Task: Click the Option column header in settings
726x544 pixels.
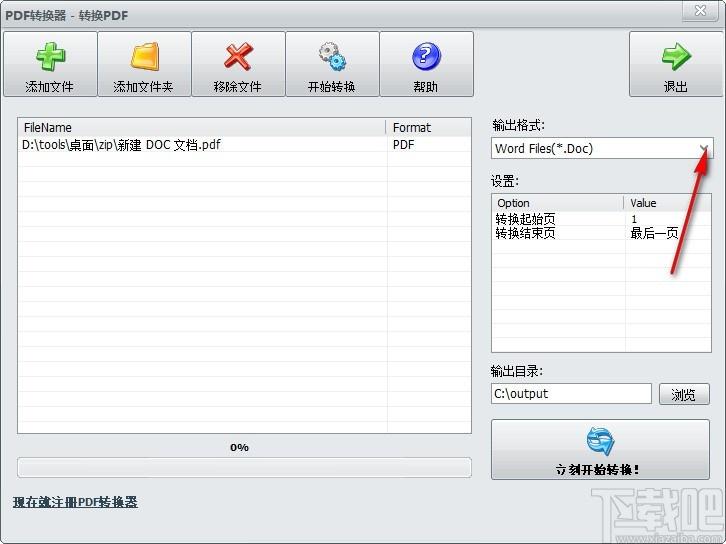Action: (558, 203)
